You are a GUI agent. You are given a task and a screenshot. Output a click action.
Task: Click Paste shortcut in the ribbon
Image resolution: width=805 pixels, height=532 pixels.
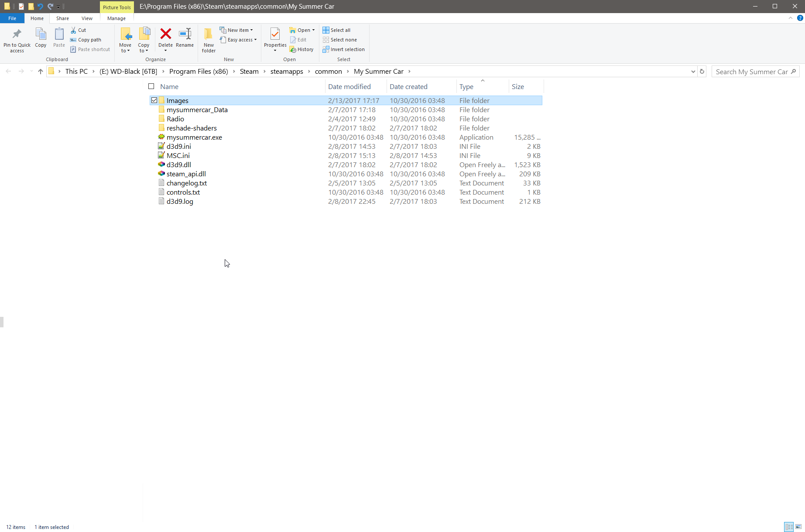click(x=90, y=49)
